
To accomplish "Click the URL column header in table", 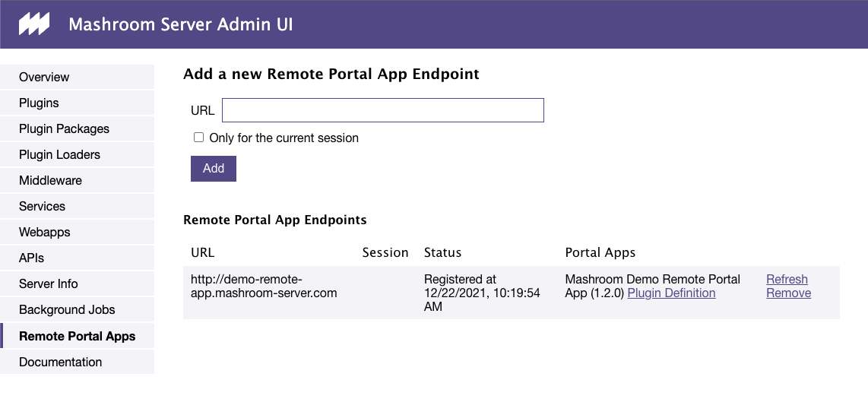I will tap(203, 253).
